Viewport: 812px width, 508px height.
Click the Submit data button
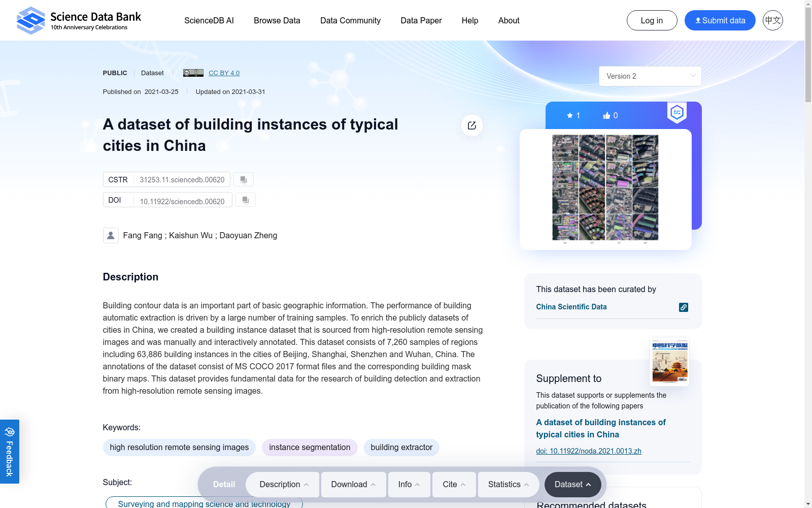tap(720, 20)
